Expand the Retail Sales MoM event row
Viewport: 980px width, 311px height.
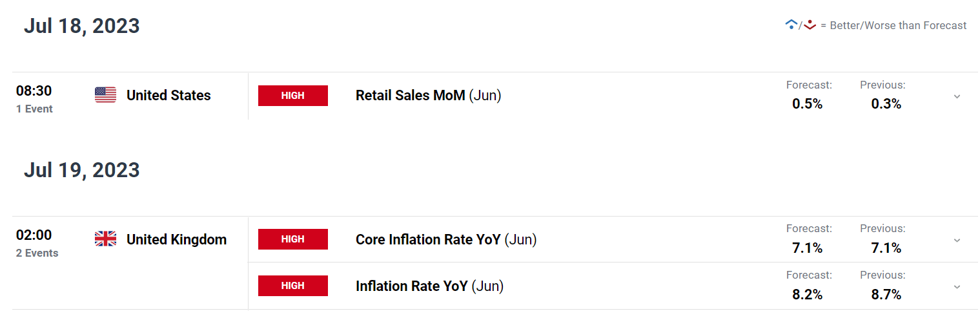(x=957, y=96)
